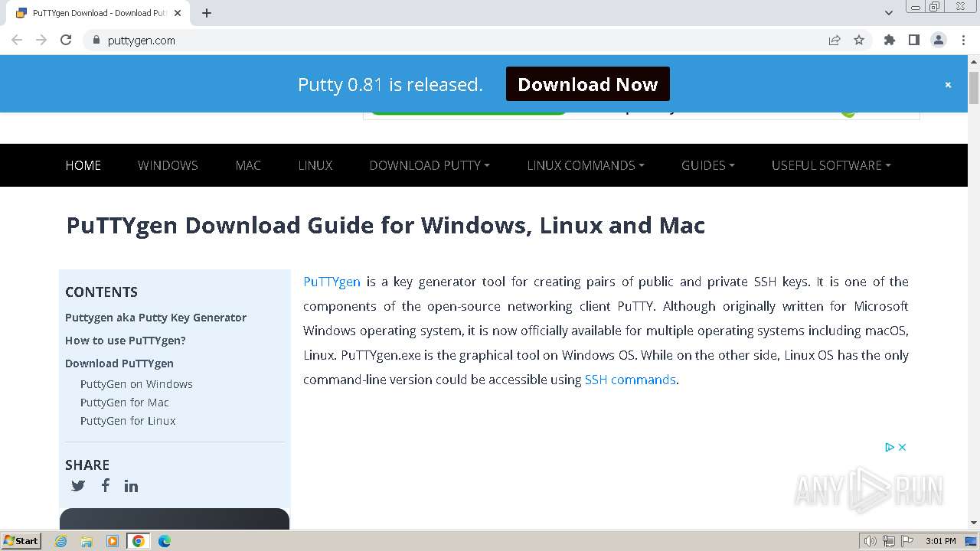The image size is (980, 551).
Task: Toggle the browser side panel icon
Action: (x=914, y=40)
